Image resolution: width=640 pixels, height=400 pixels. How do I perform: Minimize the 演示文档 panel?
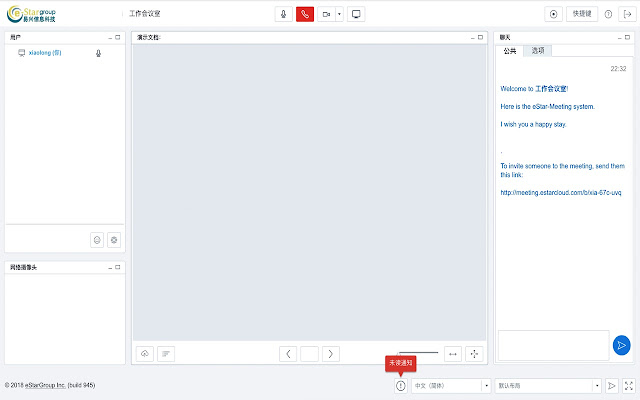(x=473, y=38)
